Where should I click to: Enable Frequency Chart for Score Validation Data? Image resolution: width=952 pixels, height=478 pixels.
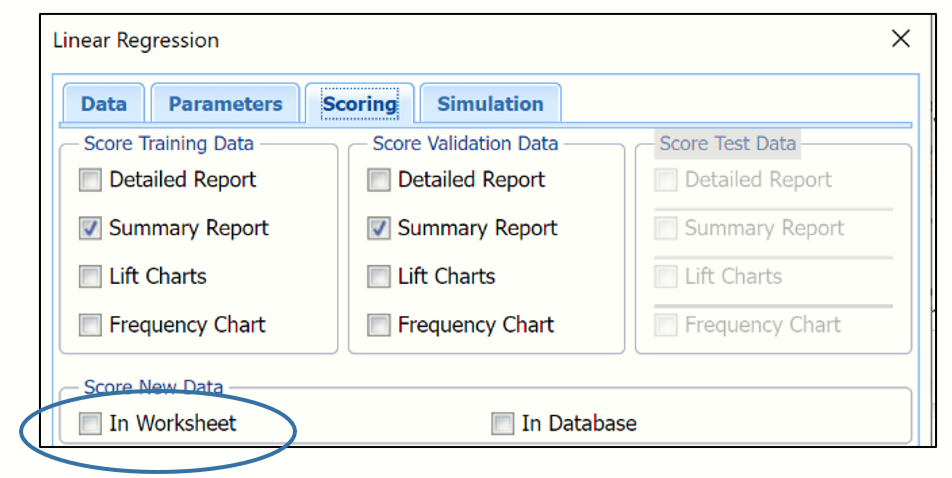click(x=379, y=325)
